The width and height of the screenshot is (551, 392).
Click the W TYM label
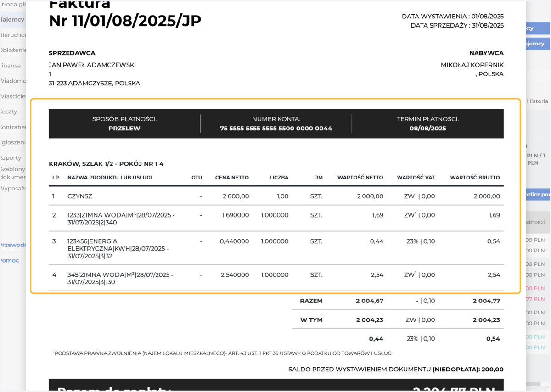[x=312, y=320]
